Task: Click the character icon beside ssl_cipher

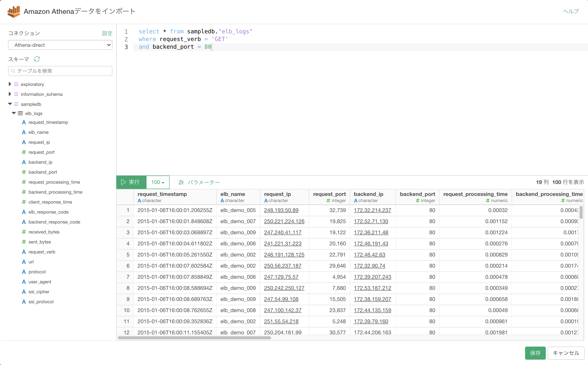Action: tap(24, 292)
